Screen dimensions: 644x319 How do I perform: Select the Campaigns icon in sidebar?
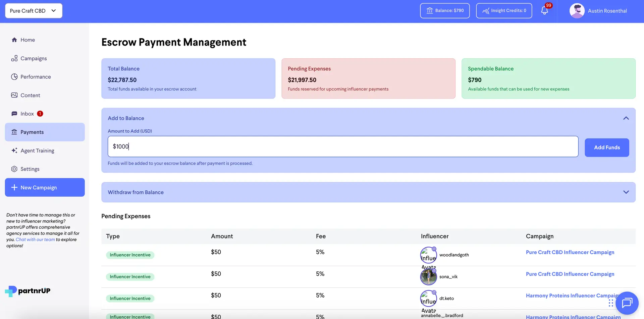coord(14,58)
